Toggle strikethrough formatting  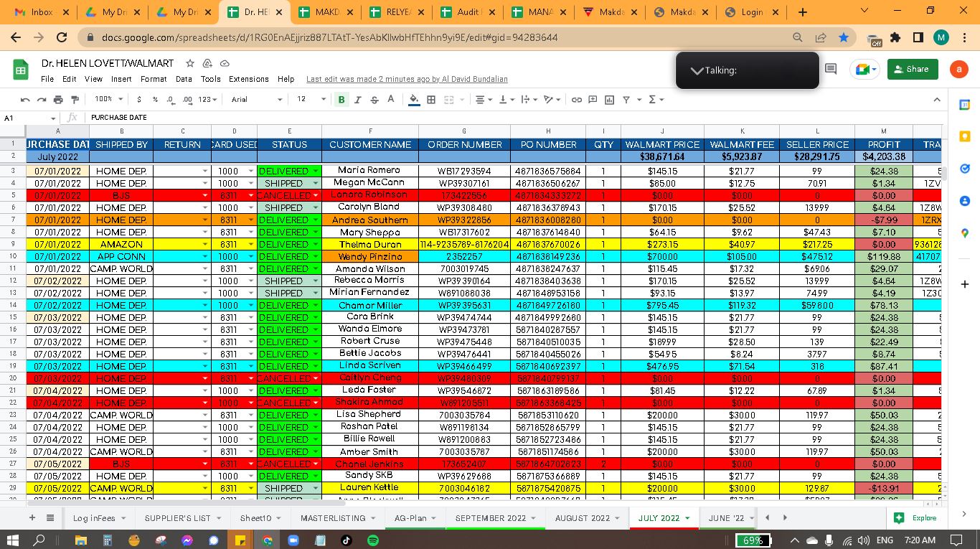coord(374,100)
